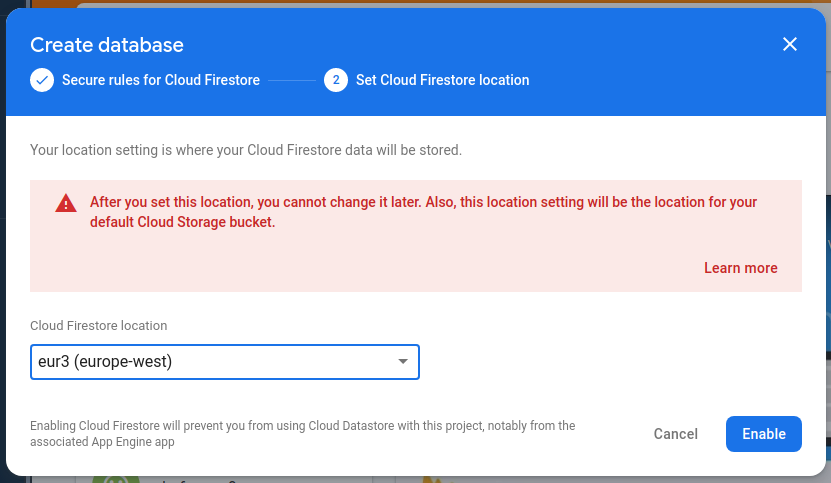
Task: Open the Learn more link
Action: 740,268
